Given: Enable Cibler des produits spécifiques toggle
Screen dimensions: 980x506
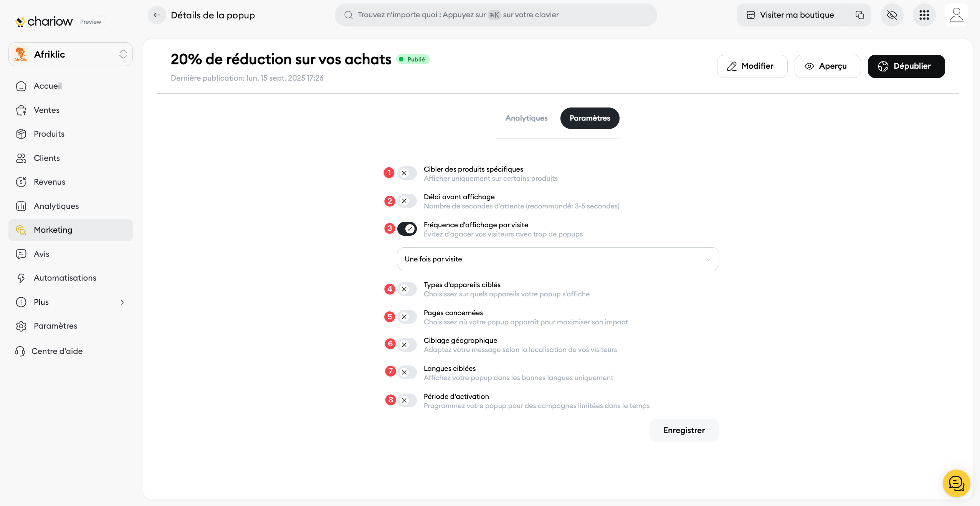Looking at the screenshot, I should pos(407,173).
